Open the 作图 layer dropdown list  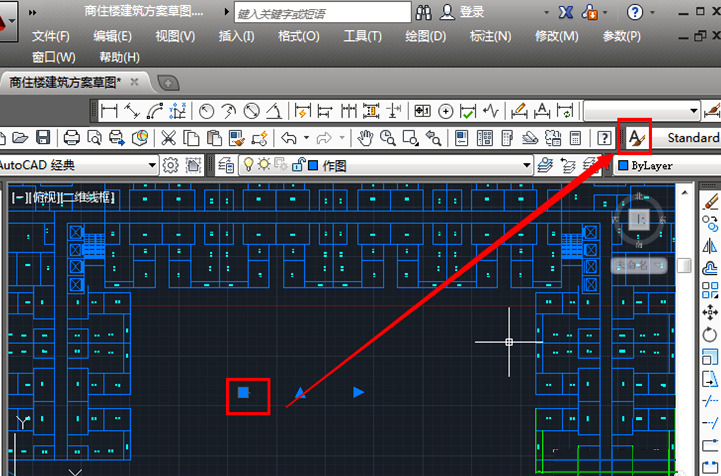tap(526, 165)
